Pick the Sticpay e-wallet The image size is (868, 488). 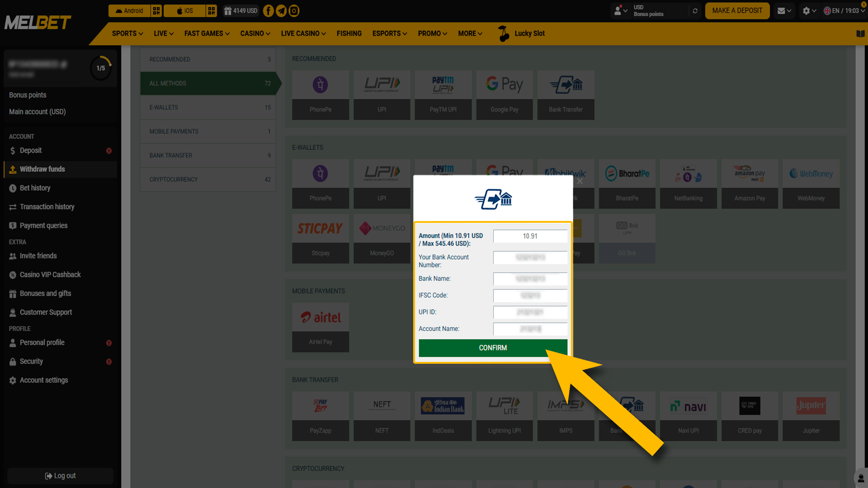(x=321, y=228)
